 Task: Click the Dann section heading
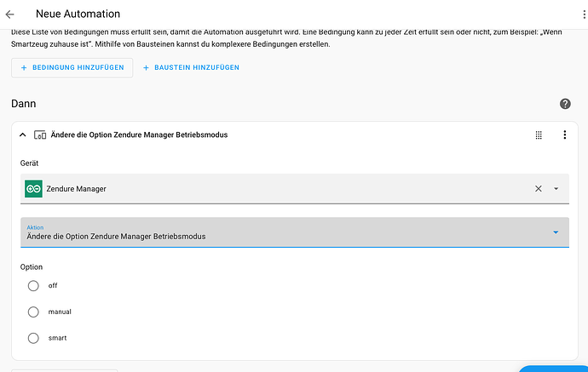[x=24, y=104]
